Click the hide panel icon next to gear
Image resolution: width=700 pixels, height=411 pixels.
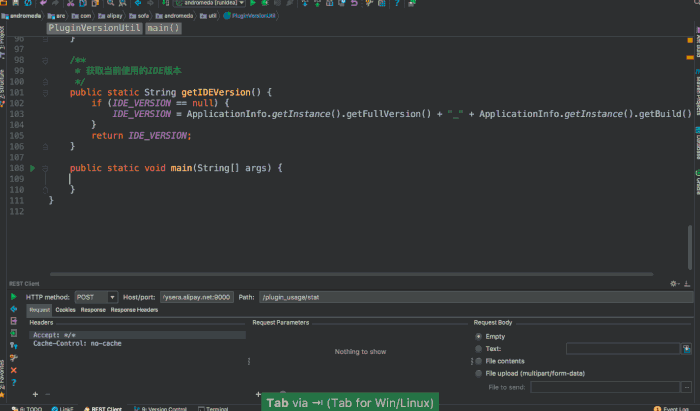tap(687, 284)
